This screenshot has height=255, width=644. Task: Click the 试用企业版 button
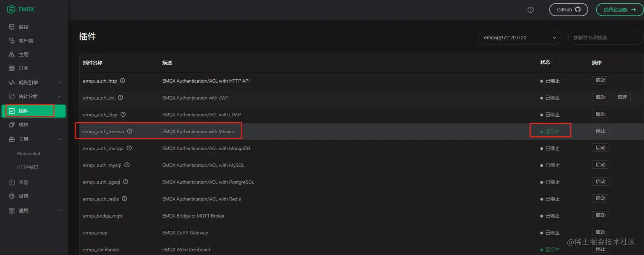click(619, 9)
